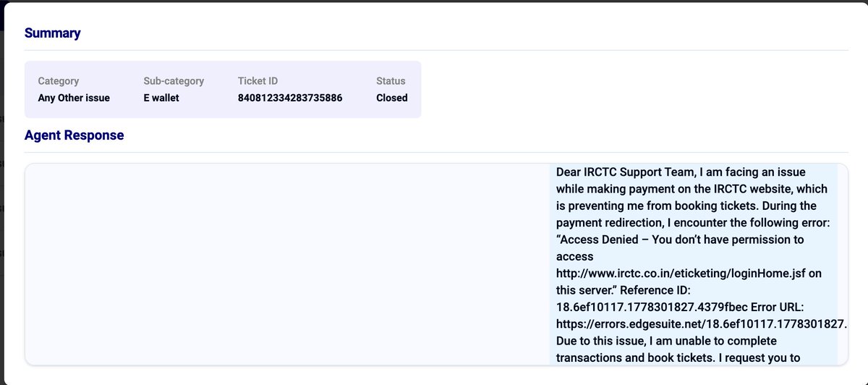This screenshot has width=868, height=385.
Task: Click the Agent Response heading
Action: [x=74, y=135]
